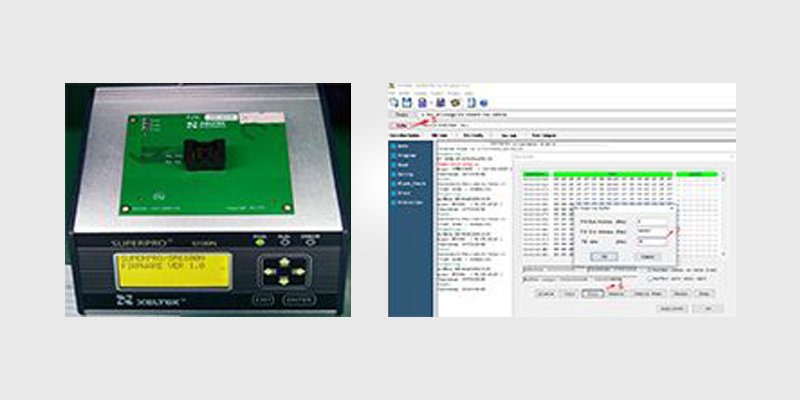
Task: Click the SuperPro programmer photo
Action: 208,199
